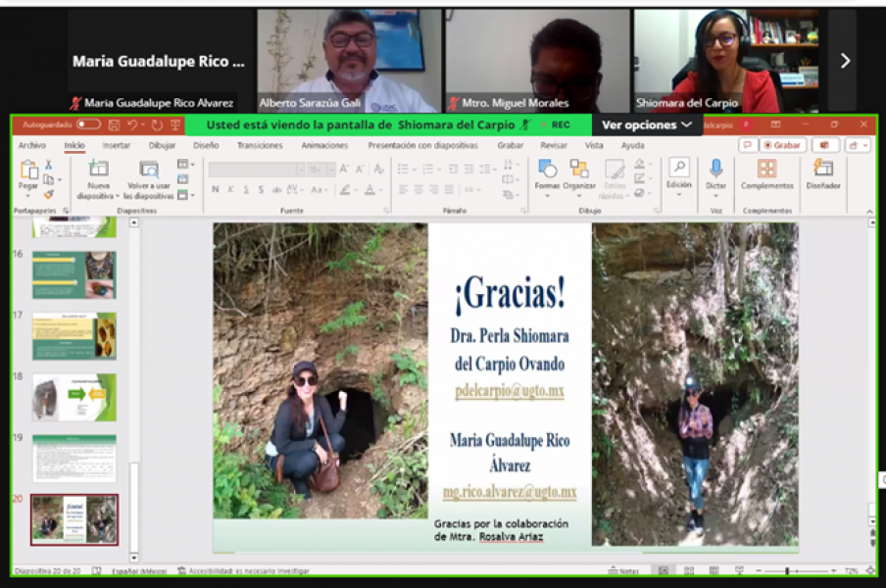
Task: Click the Dictar microphone icon
Action: pos(715,171)
